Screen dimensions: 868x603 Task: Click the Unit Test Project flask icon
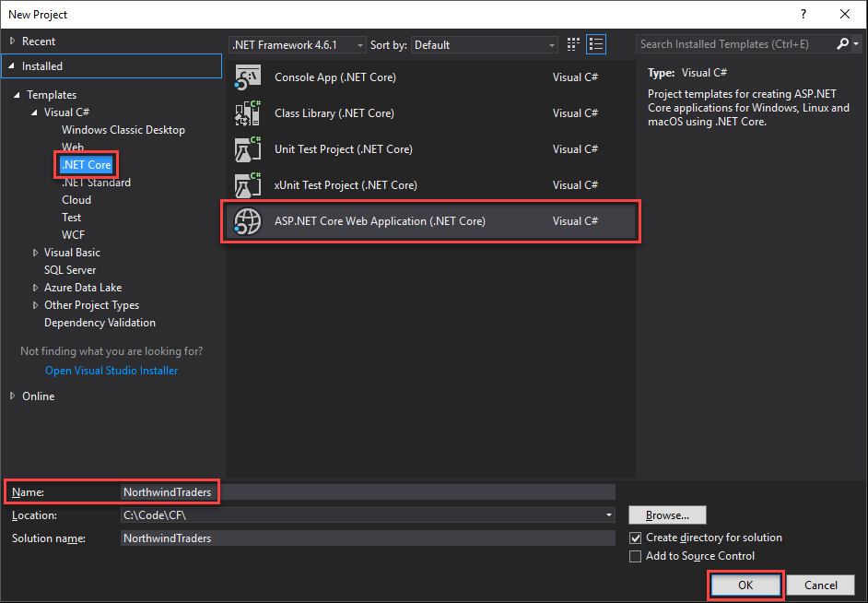coord(248,149)
